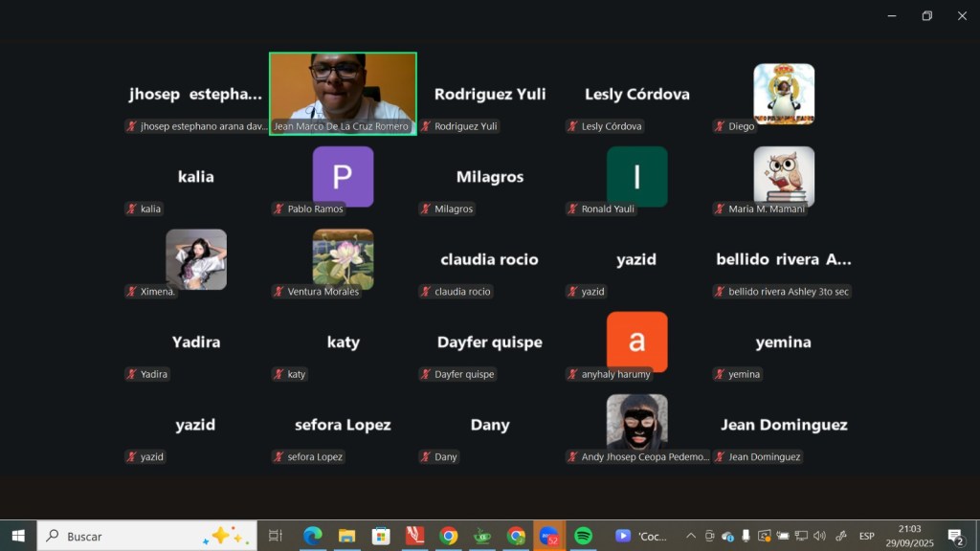The width and height of the screenshot is (980, 551).
Task: Click muted mic icon beside Rodriguez Yuli
Action: point(426,126)
